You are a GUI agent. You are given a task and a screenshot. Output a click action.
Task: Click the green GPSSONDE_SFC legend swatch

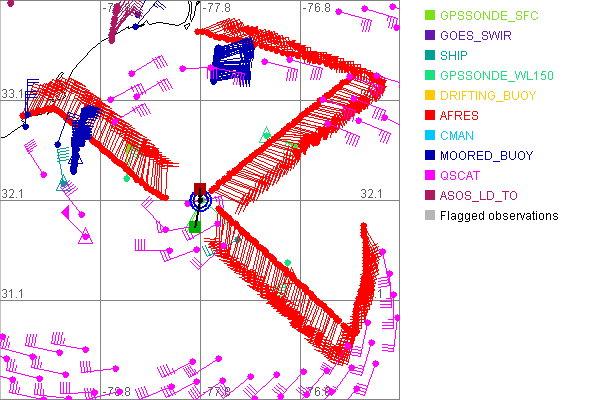[430, 16]
